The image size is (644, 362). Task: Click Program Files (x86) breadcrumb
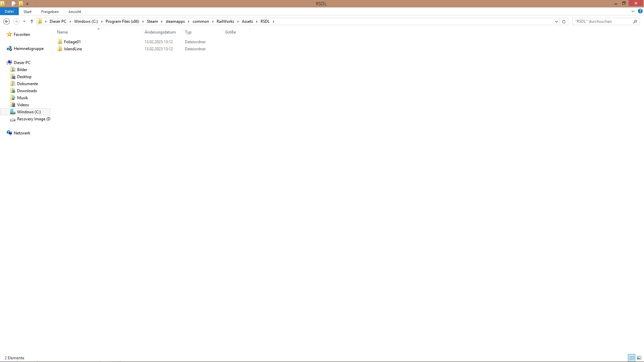tap(122, 21)
